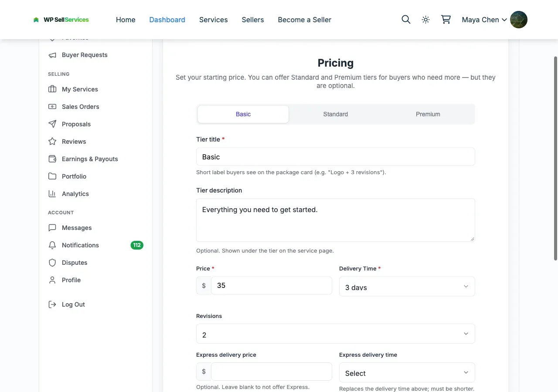This screenshot has height=392, width=558.
Task: Open the Become a Seller link
Action: coord(305,20)
